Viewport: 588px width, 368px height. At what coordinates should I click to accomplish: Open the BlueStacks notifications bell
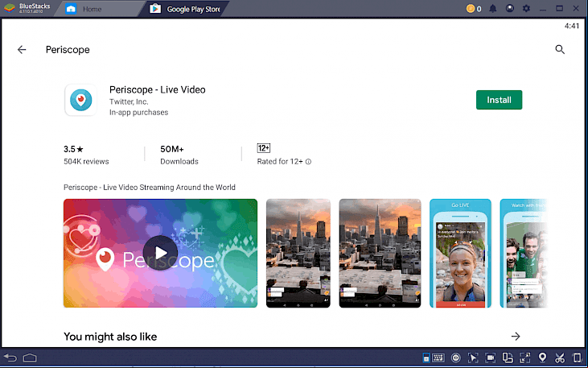coord(493,9)
